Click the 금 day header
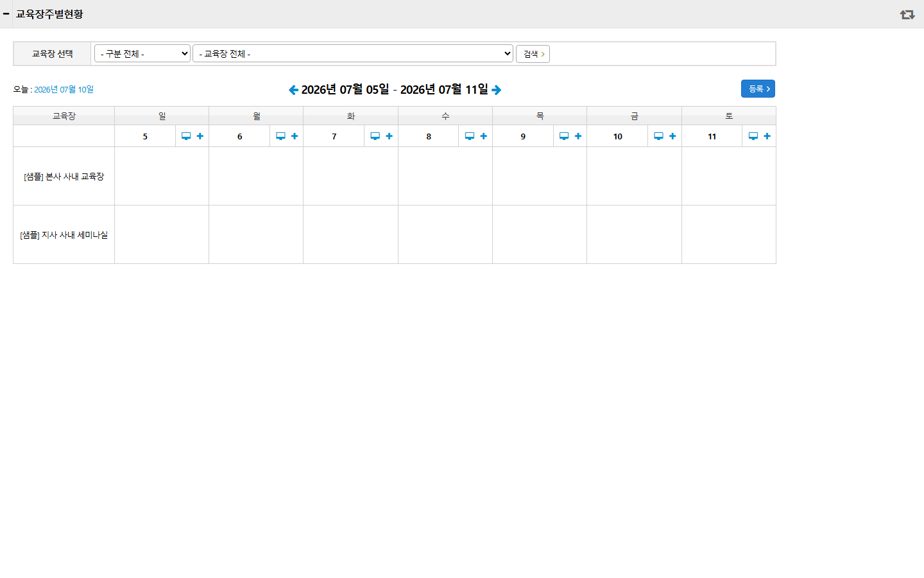 [634, 116]
